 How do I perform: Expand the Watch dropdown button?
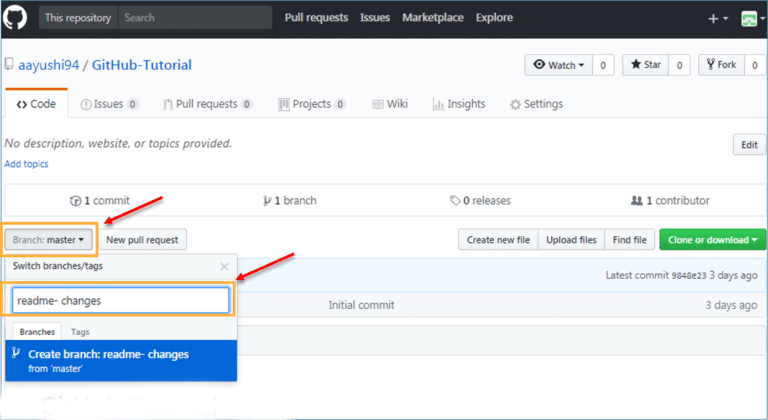pos(559,65)
